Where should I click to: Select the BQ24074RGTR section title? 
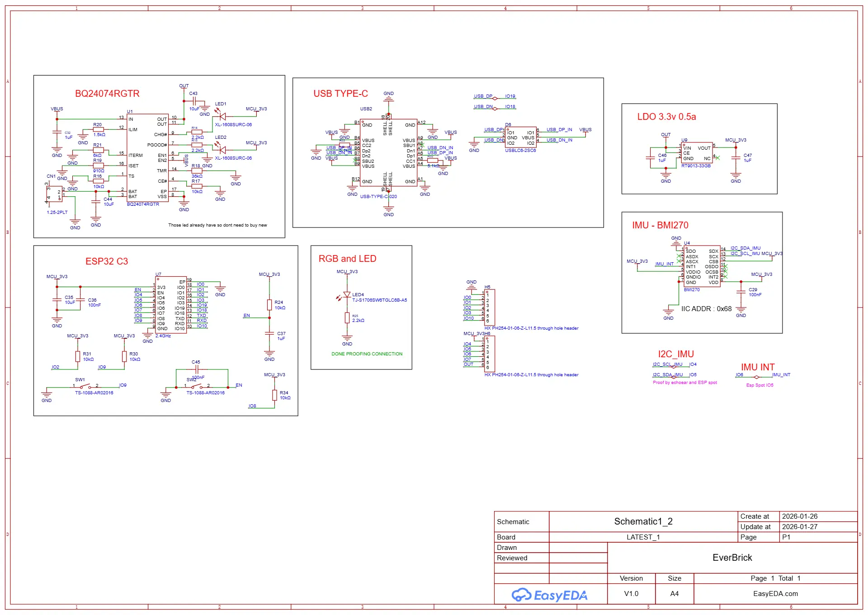tap(107, 94)
